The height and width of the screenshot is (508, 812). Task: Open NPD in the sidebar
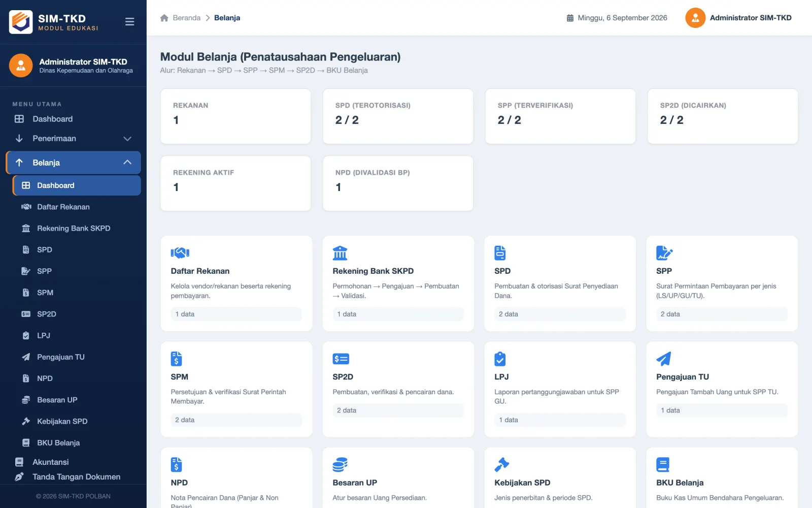click(x=77, y=378)
